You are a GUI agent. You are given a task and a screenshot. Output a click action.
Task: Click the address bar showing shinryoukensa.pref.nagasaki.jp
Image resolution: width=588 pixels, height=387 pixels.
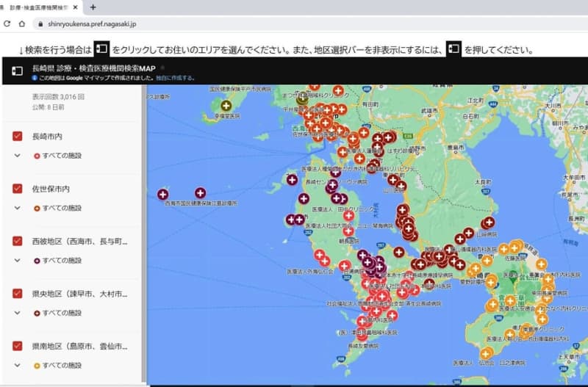click(x=220, y=24)
